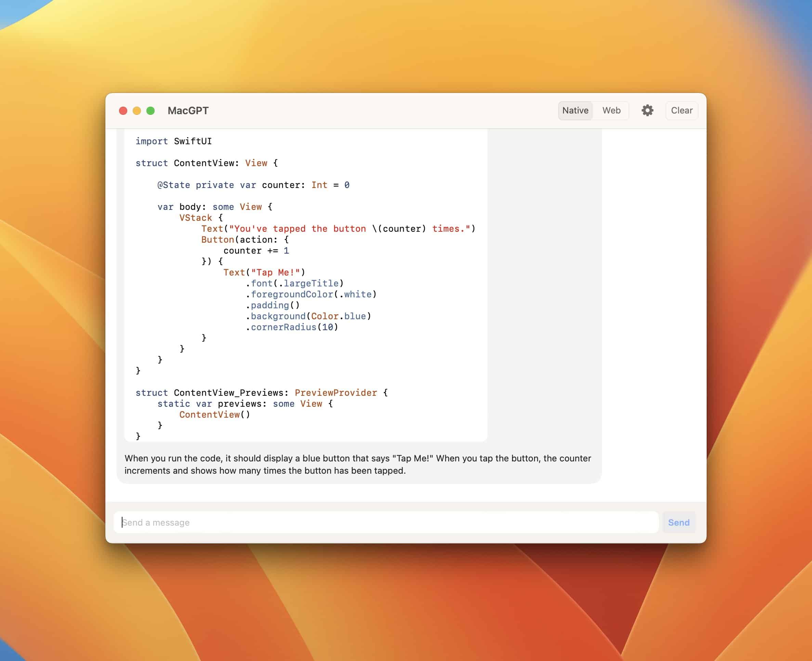Click the 'struct ContentView: View' code line
The height and width of the screenshot is (661, 812).
pyautogui.click(x=207, y=163)
